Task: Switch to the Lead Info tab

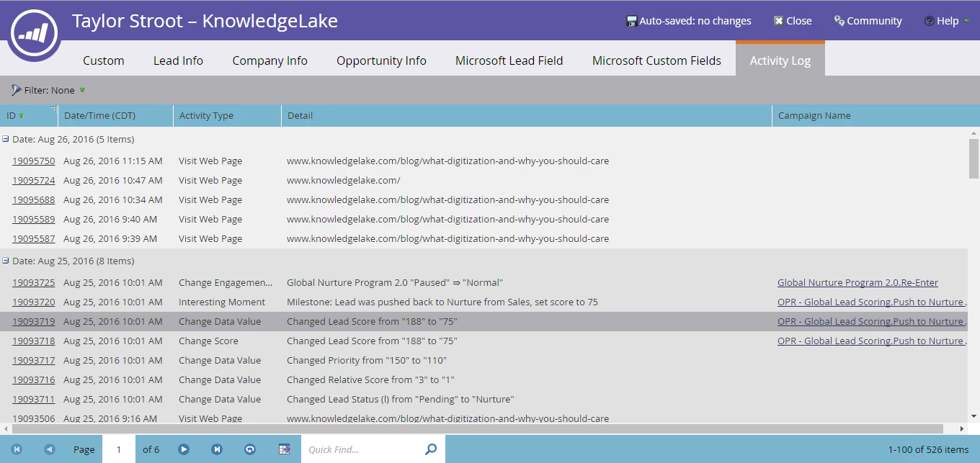Action: point(178,60)
